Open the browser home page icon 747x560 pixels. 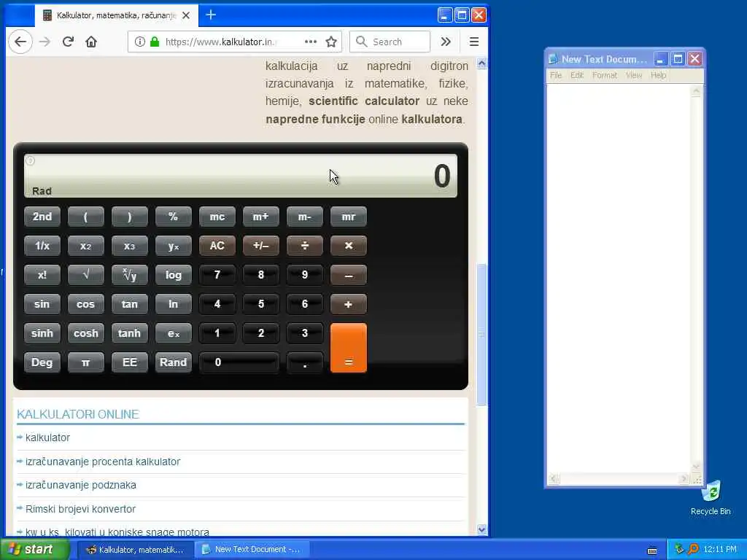click(91, 42)
